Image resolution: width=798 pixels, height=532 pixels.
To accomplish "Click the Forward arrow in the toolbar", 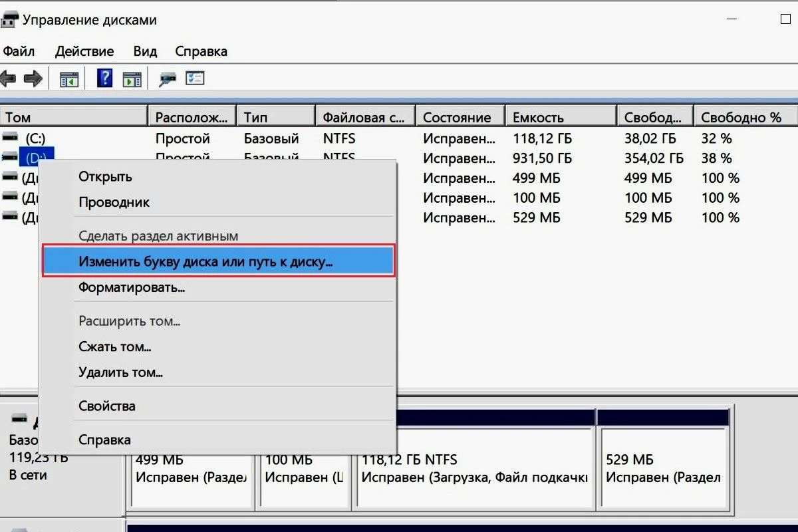I will click(33, 79).
